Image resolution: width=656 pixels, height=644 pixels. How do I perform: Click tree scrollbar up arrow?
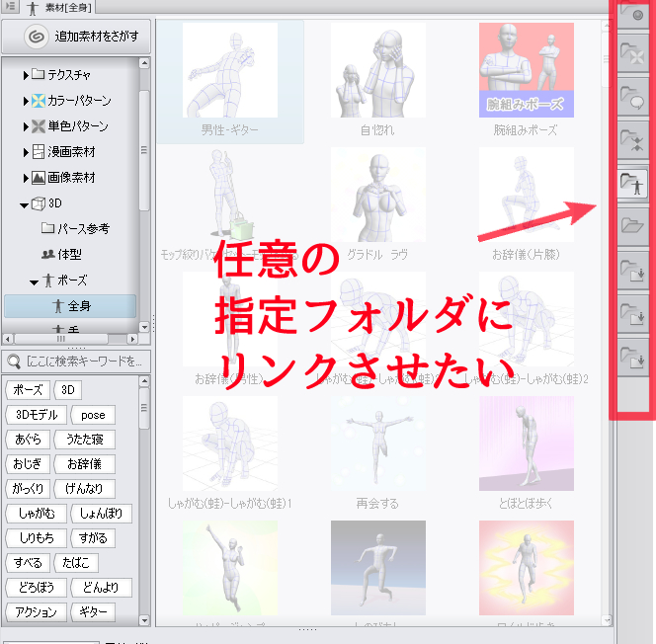click(x=144, y=63)
